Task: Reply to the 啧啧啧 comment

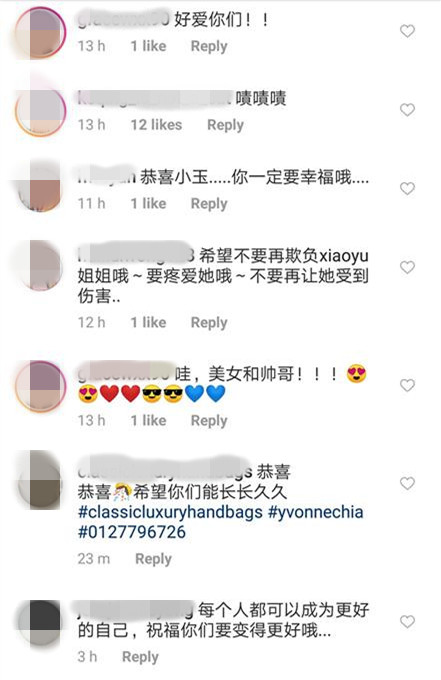Action: (x=225, y=125)
